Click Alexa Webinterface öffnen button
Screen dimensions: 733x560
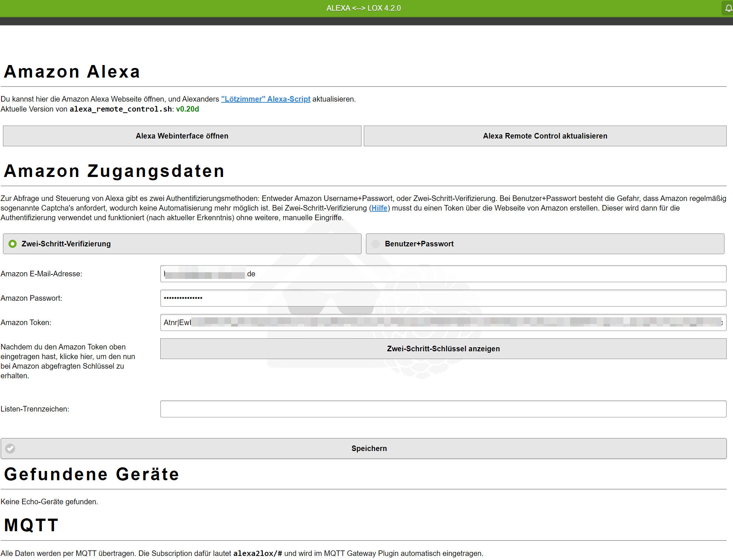[182, 136]
